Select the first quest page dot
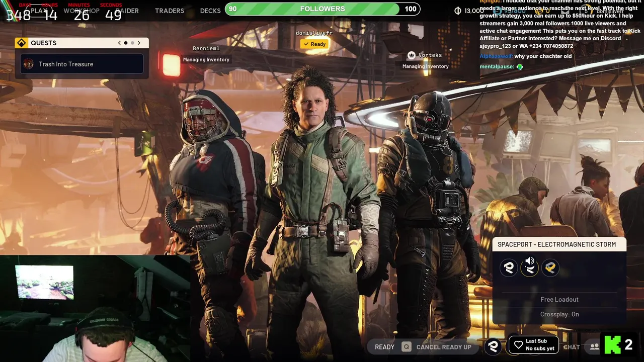Image resolution: width=644 pixels, height=362 pixels. click(x=126, y=43)
